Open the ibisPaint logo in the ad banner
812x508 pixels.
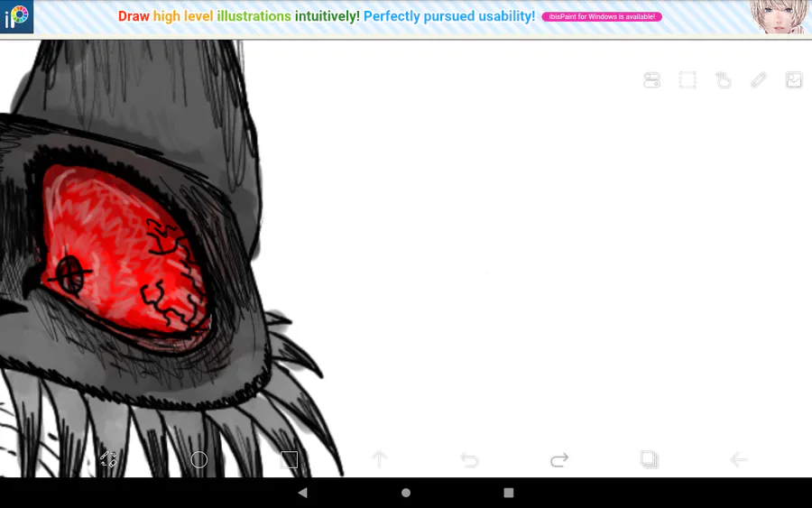pos(16,16)
